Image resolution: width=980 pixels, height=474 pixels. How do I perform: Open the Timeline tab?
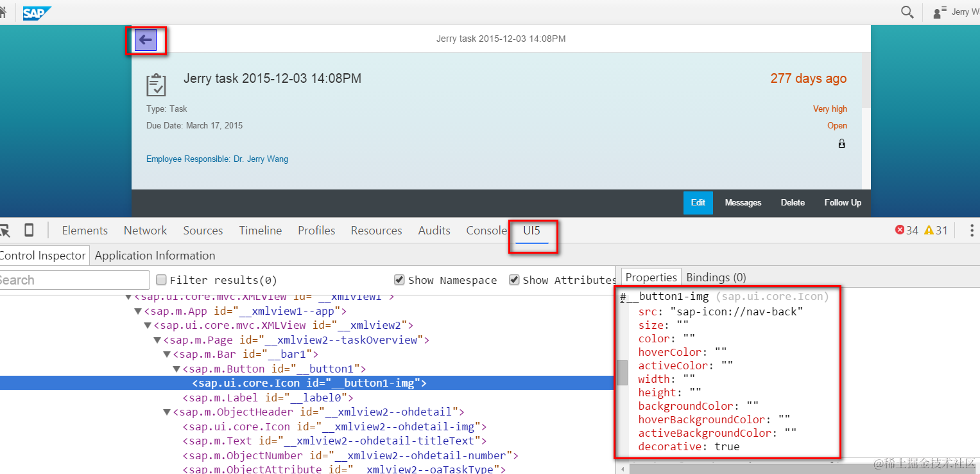[261, 231]
